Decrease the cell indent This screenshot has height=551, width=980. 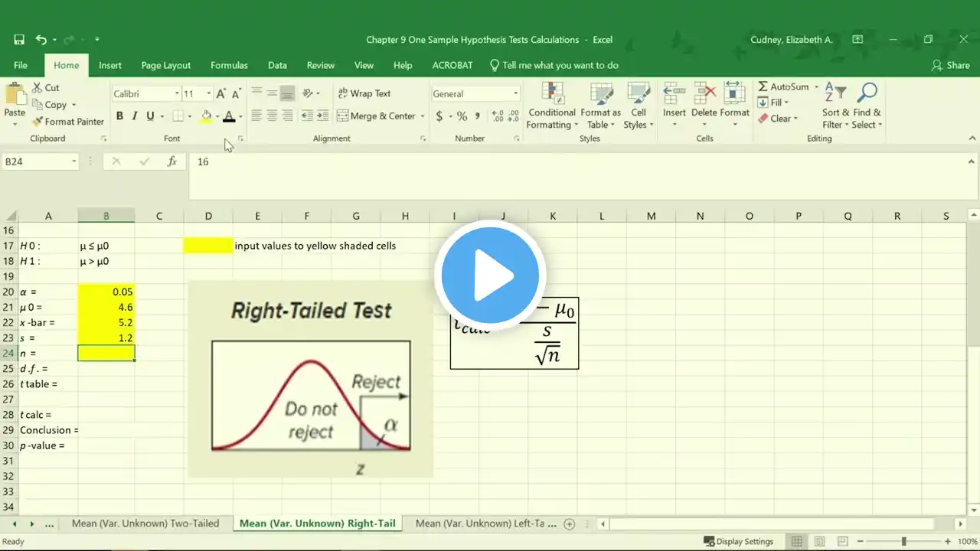[307, 116]
